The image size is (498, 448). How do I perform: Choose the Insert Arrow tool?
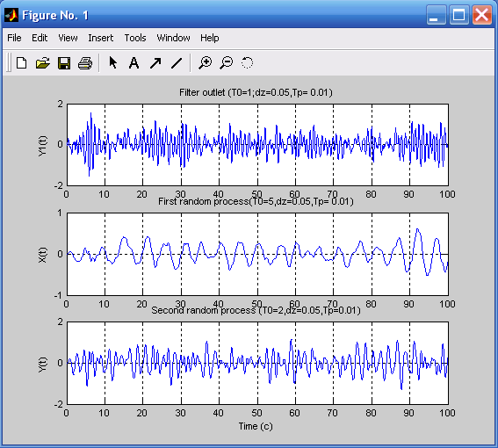coord(155,62)
